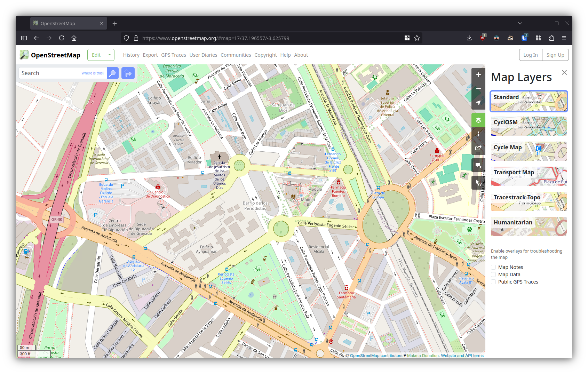Click the Sign Up button
Screen dimensions: 588x374
(555, 55)
